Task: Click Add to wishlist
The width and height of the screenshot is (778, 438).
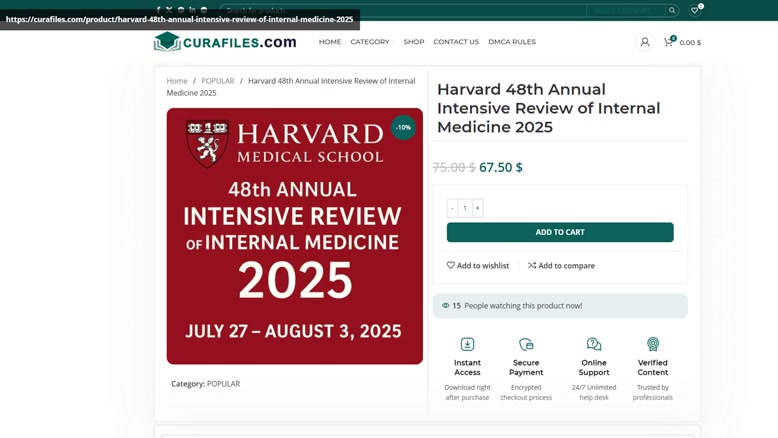Action: pyautogui.click(x=478, y=265)
